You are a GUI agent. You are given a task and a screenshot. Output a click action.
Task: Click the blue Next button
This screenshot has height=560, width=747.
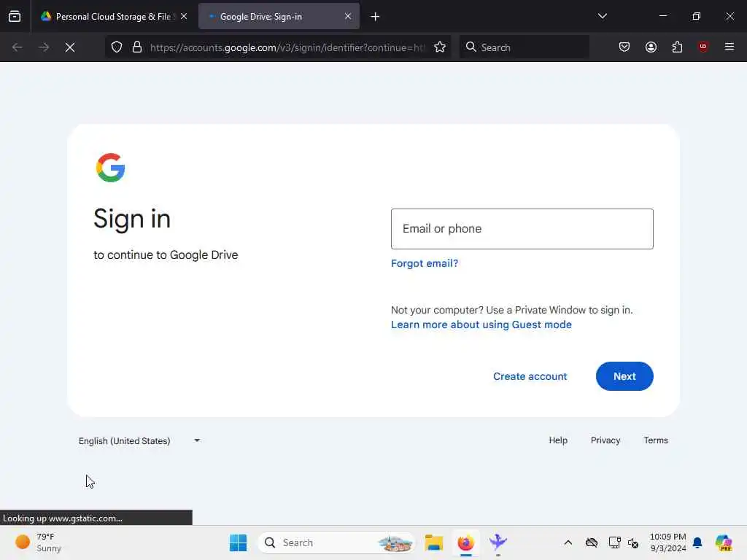pyautogui.click(x=624, y=376)
